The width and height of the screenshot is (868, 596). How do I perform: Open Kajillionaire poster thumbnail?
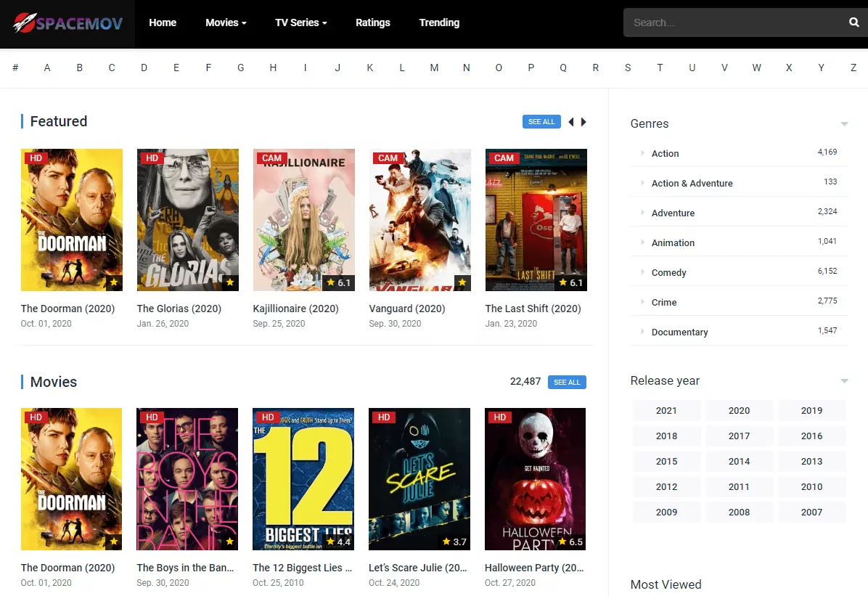[x=304, y=220]
